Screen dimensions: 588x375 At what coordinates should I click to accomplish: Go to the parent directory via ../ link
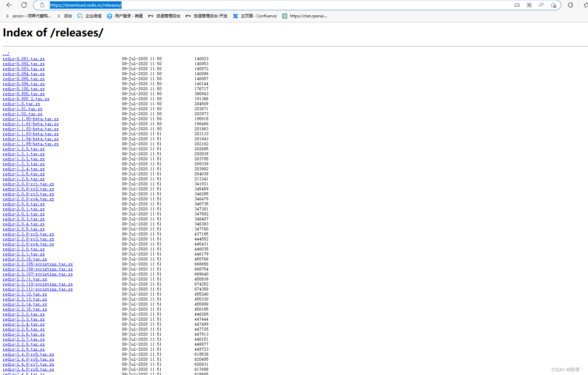point(6,53)
